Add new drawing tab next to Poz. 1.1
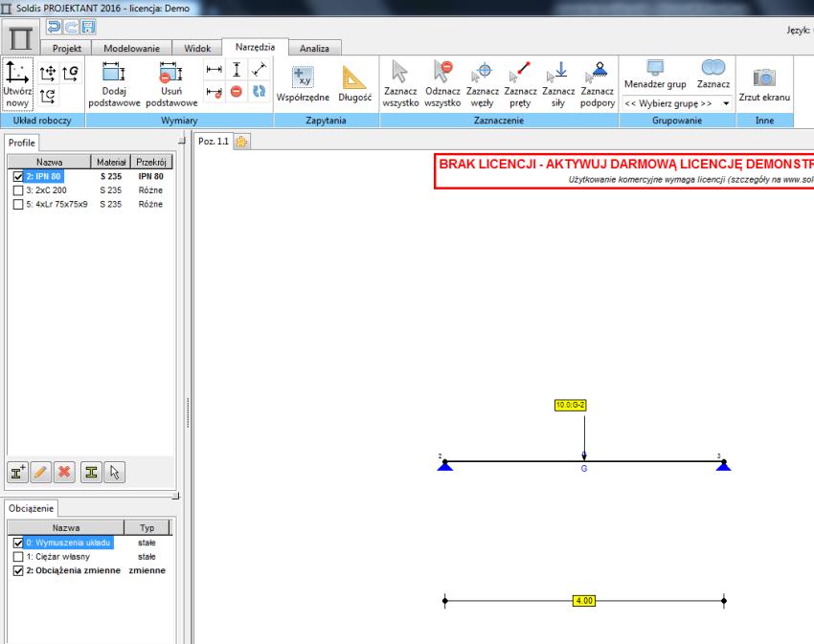The width and height of the screenshot is (814, 644). [241, 142]
